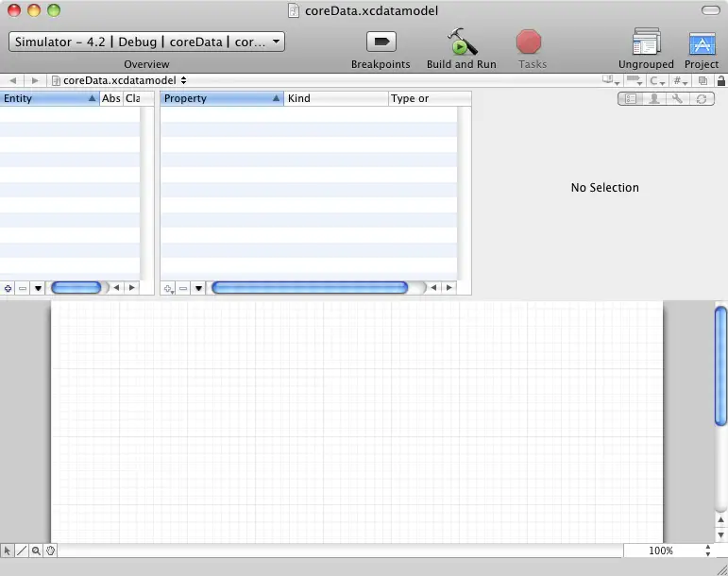Toggle the file lock icon
This screenshot has height=576, width=728.
[x=721, y=81]
